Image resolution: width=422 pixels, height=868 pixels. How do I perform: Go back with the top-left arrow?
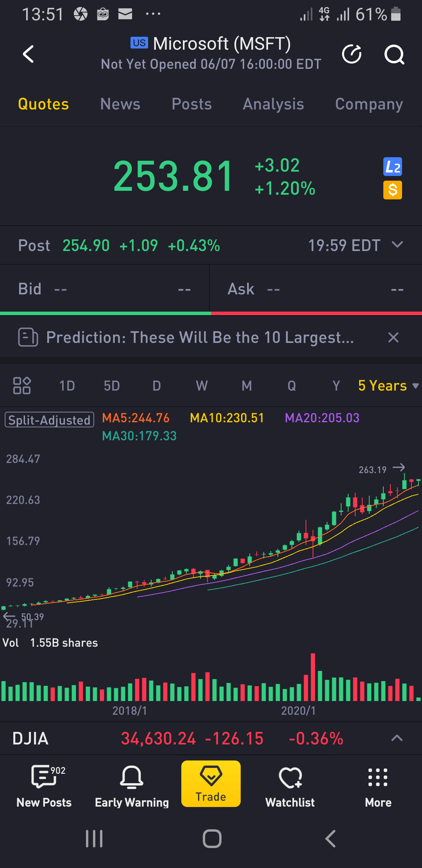click(28, 54)
